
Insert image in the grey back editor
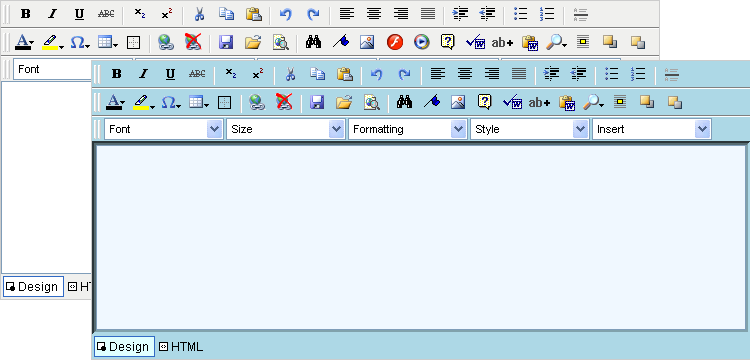click(367, 42)
